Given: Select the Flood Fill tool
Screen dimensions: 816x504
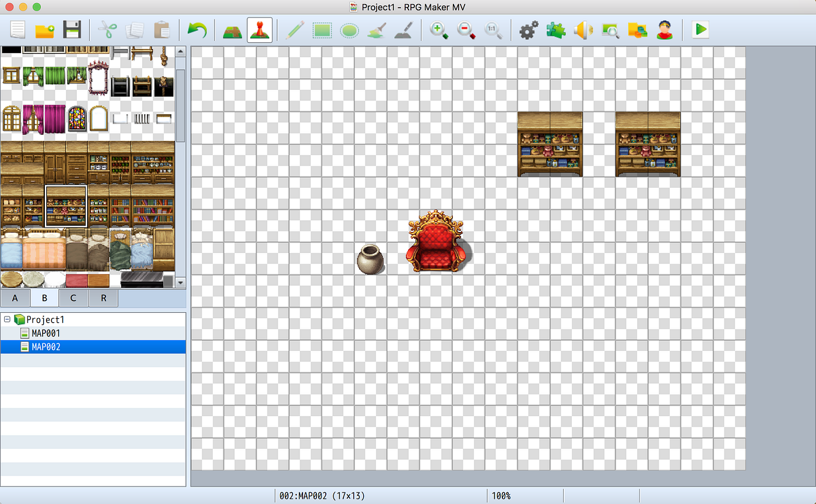Looking at the screenshot, I should (377, 30).
